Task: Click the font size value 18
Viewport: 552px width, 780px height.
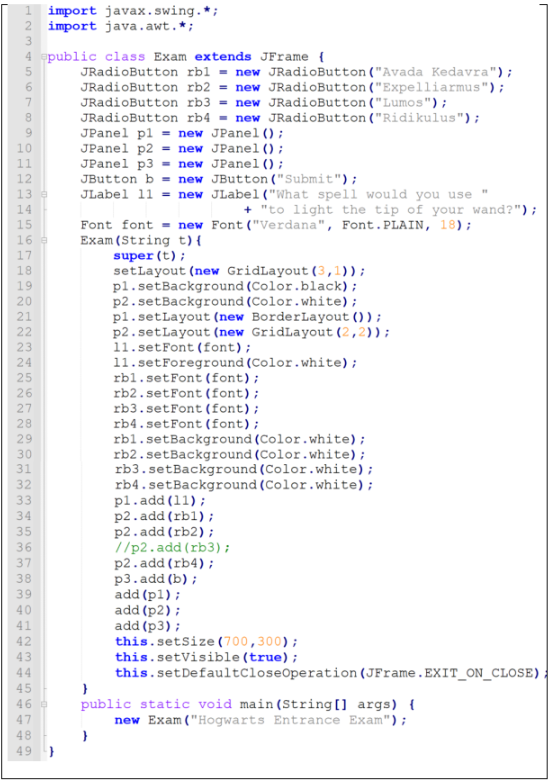Action: click(x=448, y=225)
